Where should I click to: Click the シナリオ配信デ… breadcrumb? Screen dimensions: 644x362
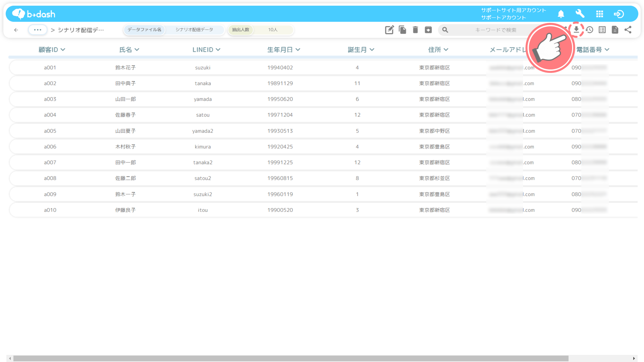tap(81, 30)
